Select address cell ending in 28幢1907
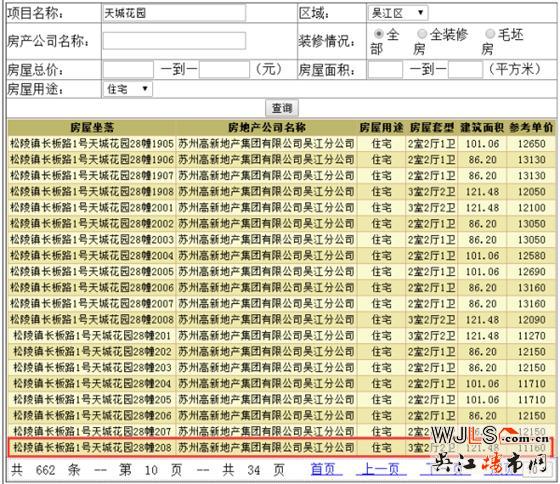560x484 pixels. (92, 176)
